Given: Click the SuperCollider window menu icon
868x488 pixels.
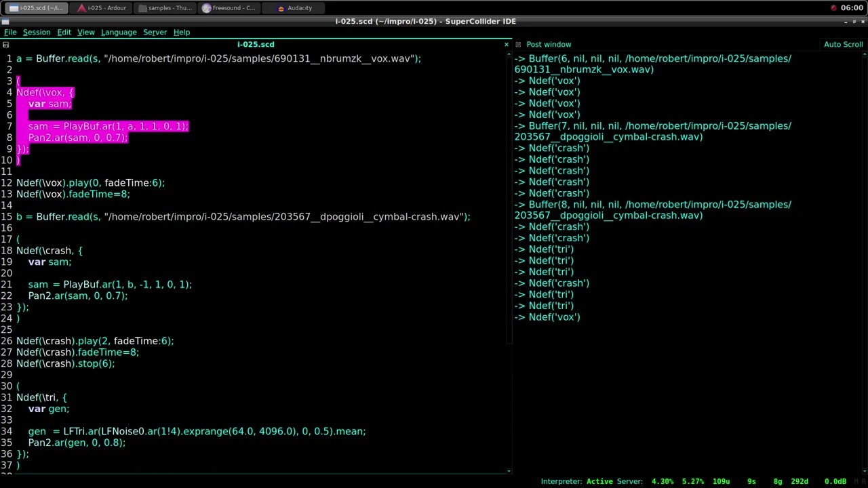Looking at the screenshot, I should pos(5,21).
